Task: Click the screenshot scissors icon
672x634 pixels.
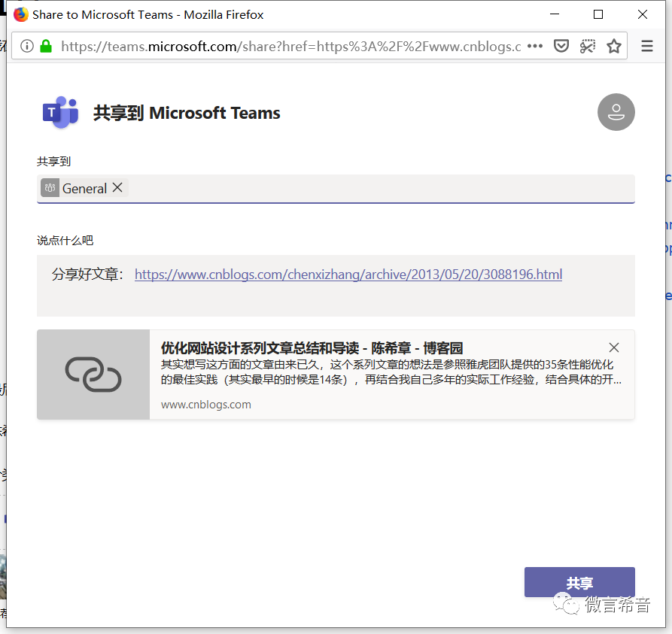Action: [588, 46]
